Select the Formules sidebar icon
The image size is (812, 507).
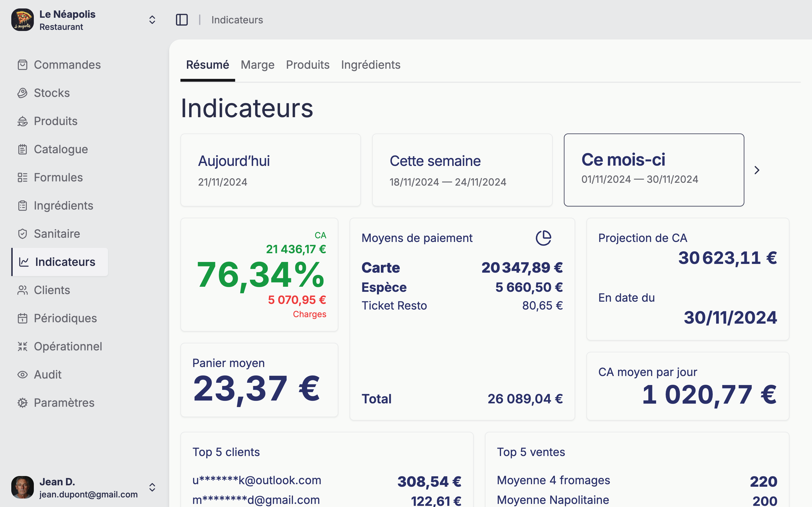coord(23,177)
